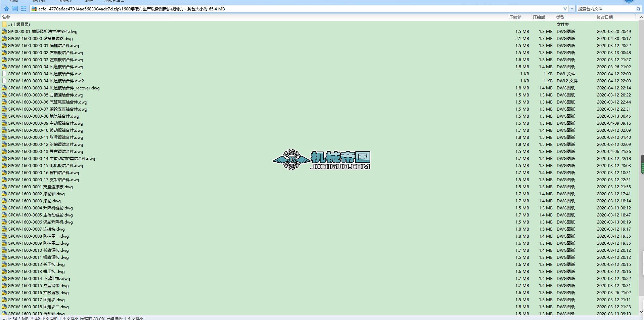Click the 文件夹 type of the parent directory
This screenshot has height=320, width=644.
[x=563, y=25]
